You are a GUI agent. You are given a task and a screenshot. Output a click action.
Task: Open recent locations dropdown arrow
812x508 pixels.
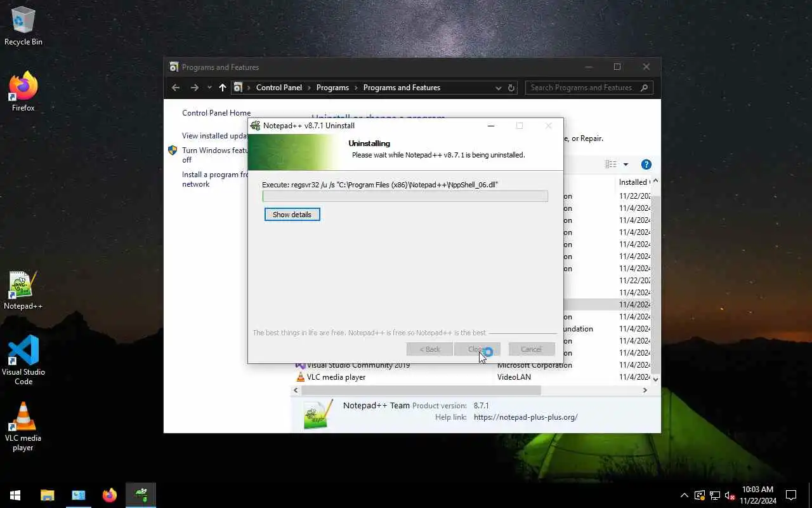point(209,88)
